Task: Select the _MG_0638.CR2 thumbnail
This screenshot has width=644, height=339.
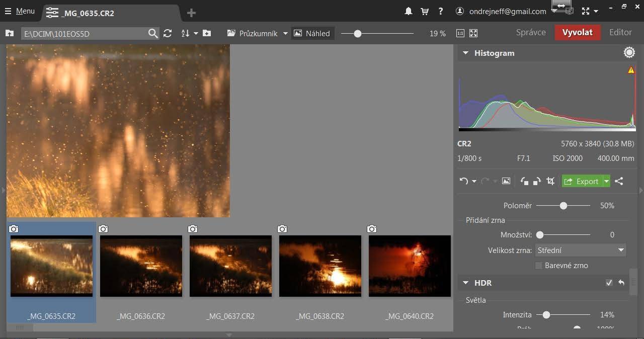Action: click(320, 266)
